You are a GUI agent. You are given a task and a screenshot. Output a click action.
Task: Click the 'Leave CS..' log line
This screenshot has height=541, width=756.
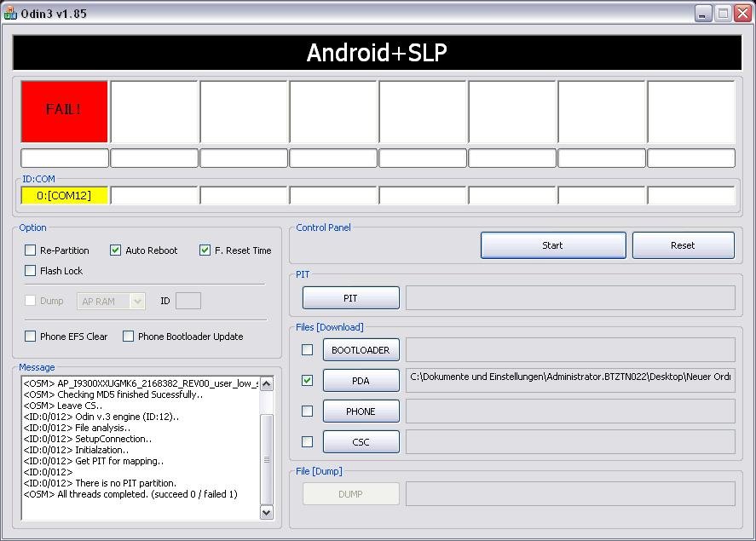pyautogui.click(x=63, y=406)
